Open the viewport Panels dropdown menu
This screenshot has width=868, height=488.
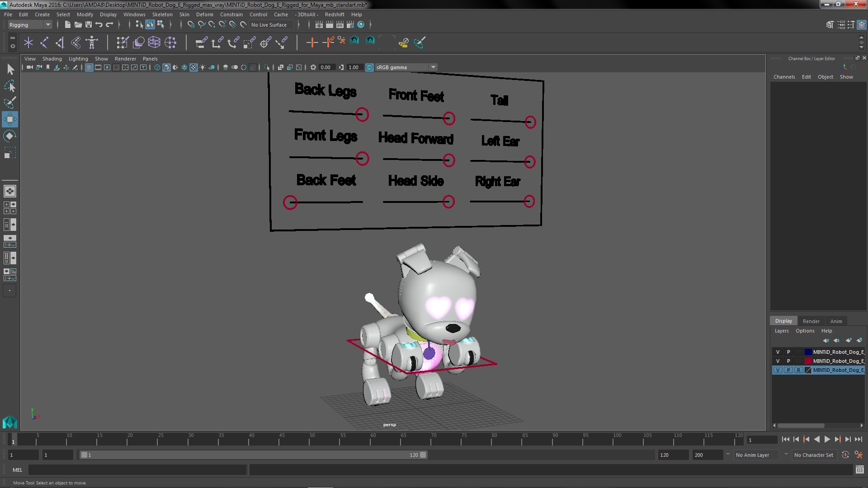point(150,59)
